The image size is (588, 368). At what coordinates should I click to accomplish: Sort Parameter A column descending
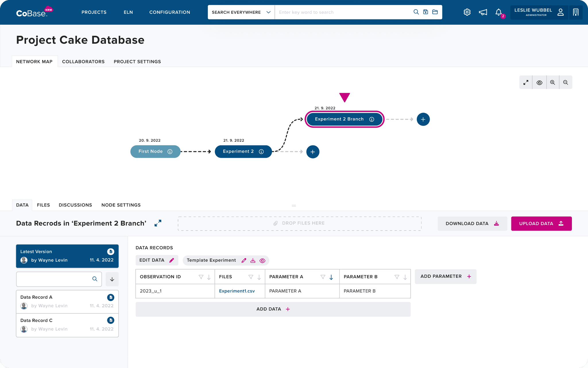click(x=331, y=277)
